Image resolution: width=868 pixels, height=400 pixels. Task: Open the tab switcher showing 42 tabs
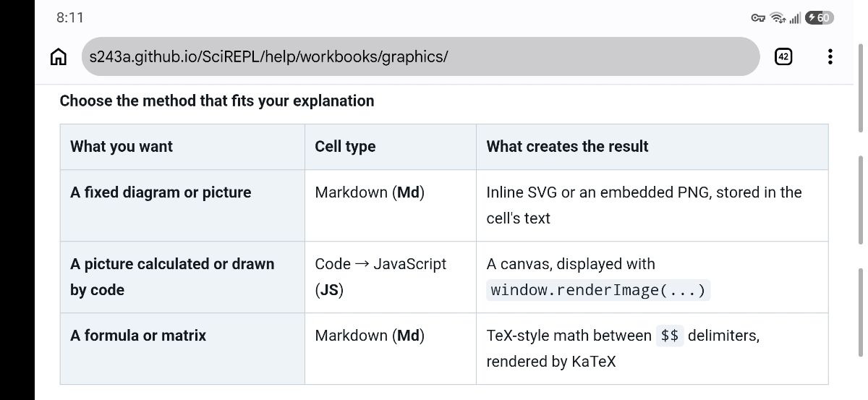tap(783, 56)
